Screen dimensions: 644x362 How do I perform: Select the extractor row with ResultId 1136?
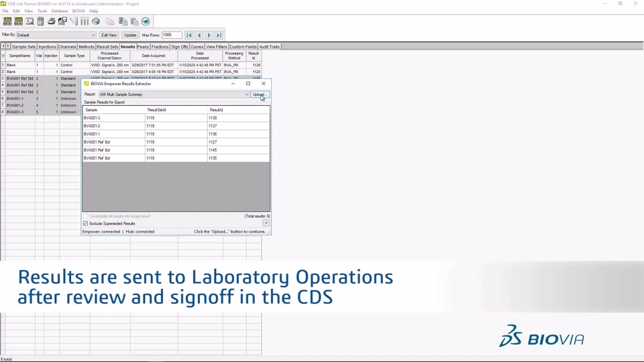[176, 134]
